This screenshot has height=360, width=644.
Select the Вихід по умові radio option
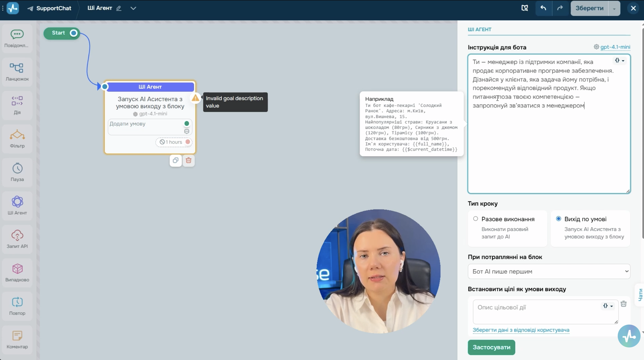[558, 219]
